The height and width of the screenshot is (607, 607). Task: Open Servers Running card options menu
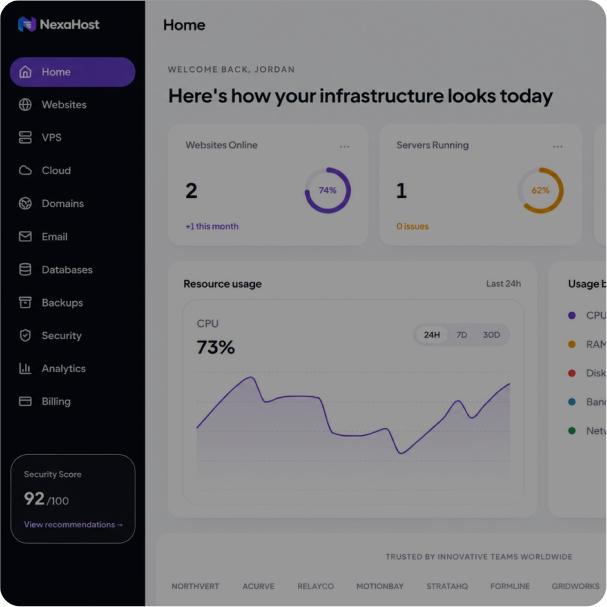557,147
